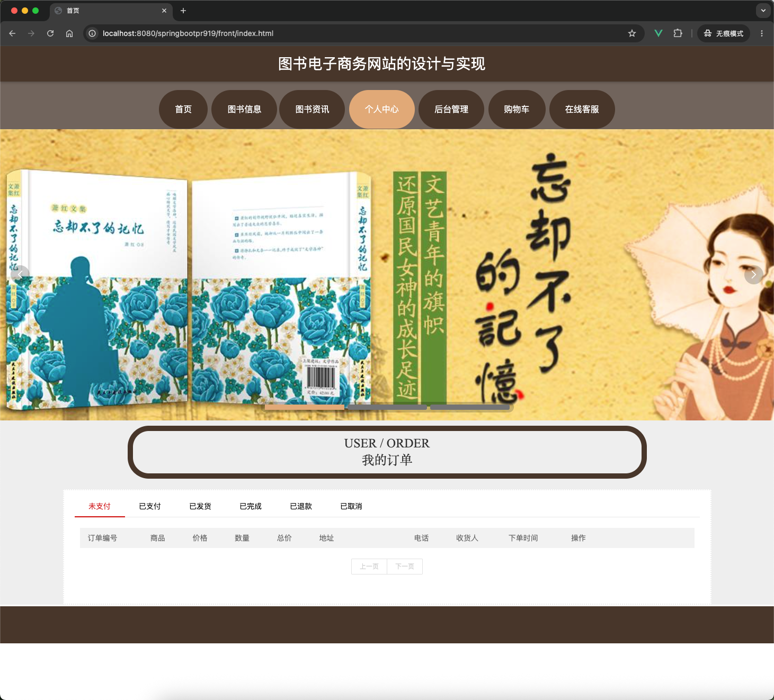Select the third carousel indicator bar
Image resolution: width=774 pixels, height=700 pixels.
coord(470,407)
